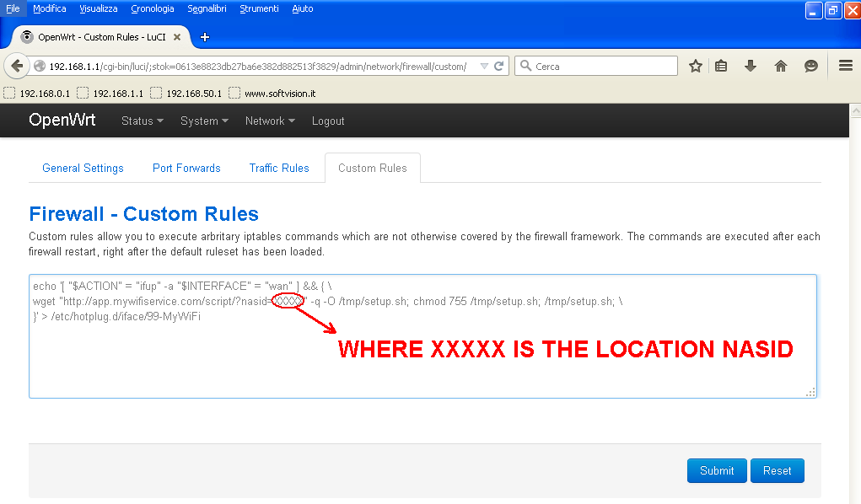Minimize the browser window
Screen dimensions: 861x504
click(x=813, y=10)
